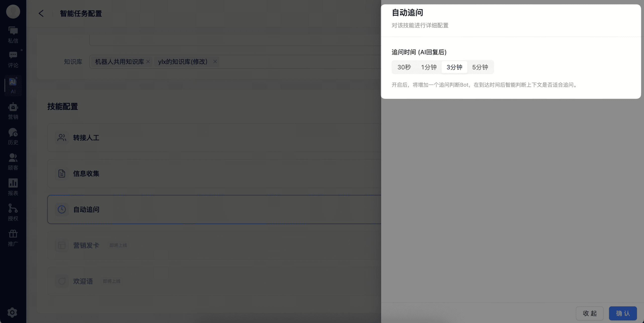The width and height of the screenshot is (644, 323).
Task: Remove the 机器人共用知识库 tag
Action: pos(148,62)
